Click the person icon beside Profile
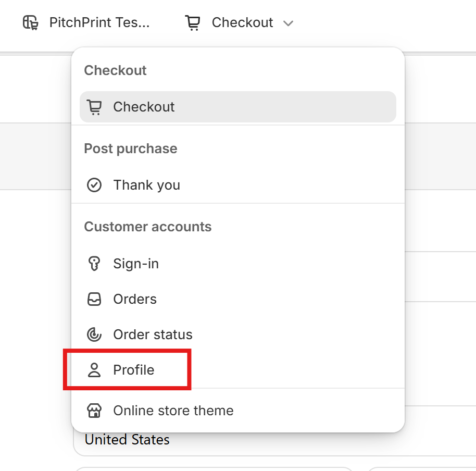The height and width of the screenshot is (471, 476). 94,370
